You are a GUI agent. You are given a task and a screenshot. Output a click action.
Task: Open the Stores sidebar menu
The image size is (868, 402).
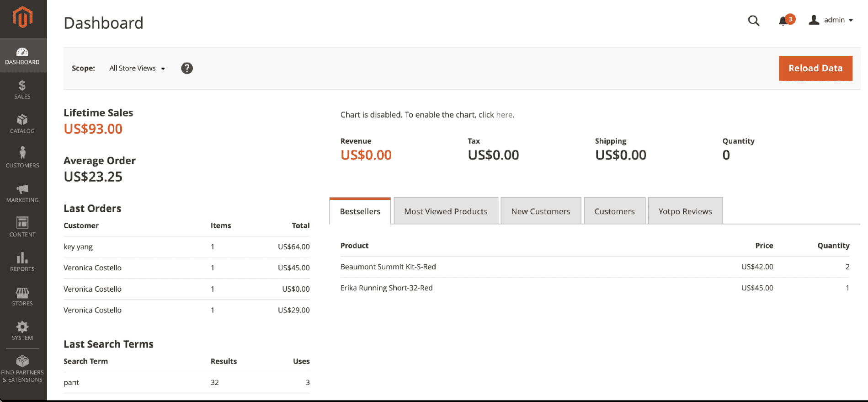point(22,296)
